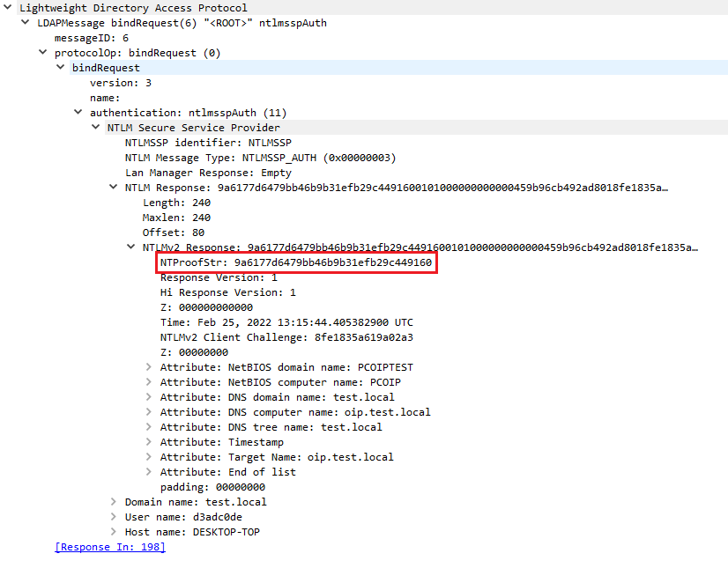The image size is (728, 561).
Task: Select the NTLMv2 Client Challenge row
Action: pyautogui.click(x=287, y=337)
